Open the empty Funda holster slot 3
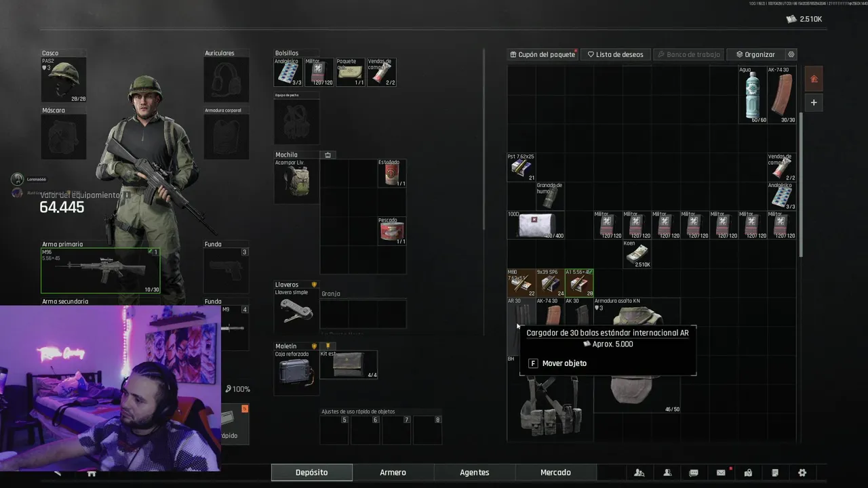Viewport: 868px width, 488px height. point(226,270)
